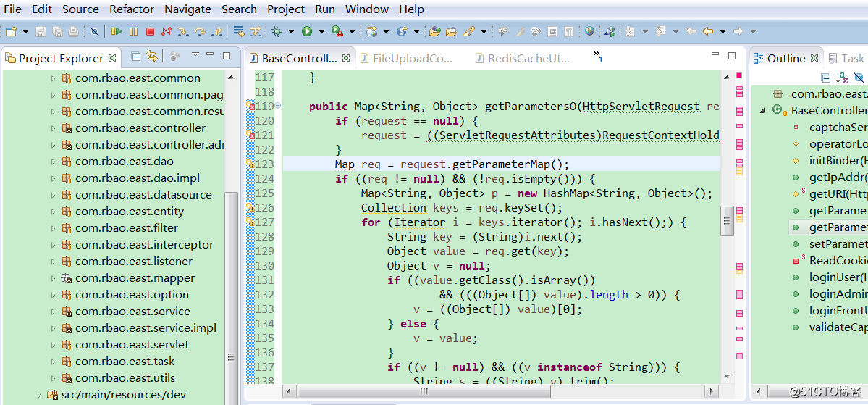Close the BaseControll... editor tab
Screen dimensions: 868x405
click(x=346, y=58)
